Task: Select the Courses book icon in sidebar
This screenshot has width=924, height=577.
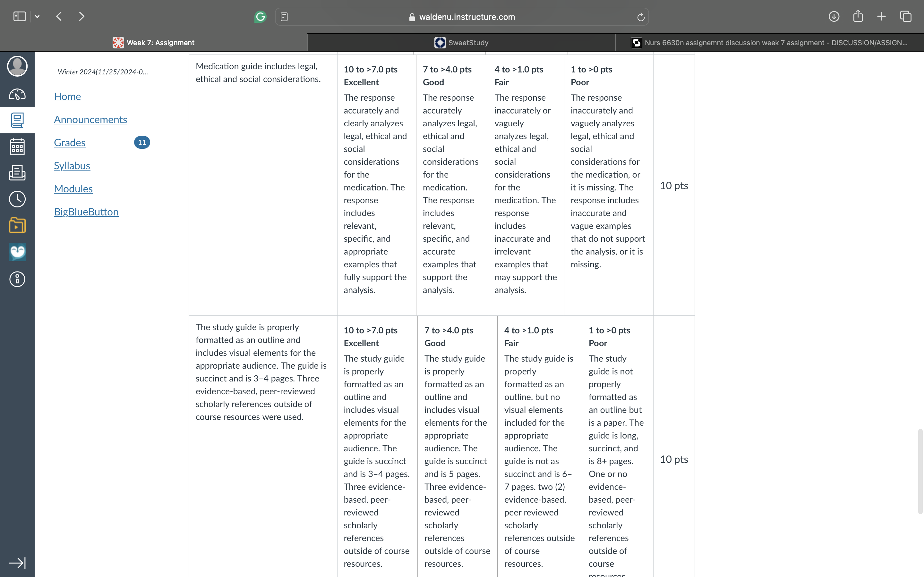Action: [17, 120]
